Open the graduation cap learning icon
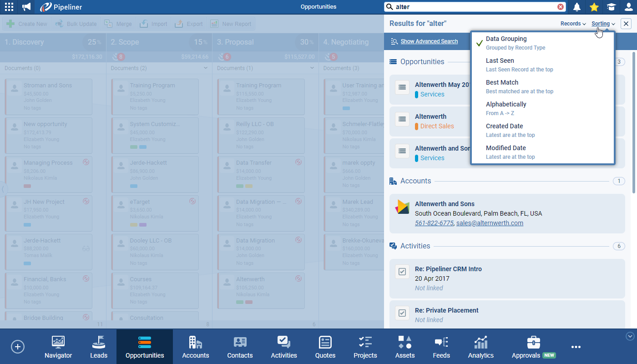 tap(611, 7)
